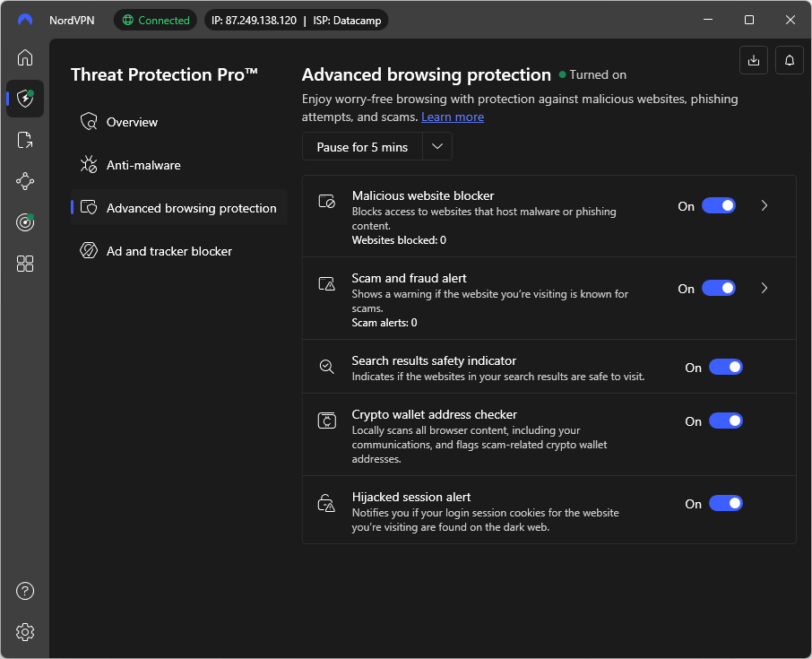Viewport: 812px width, 659px height.
Task: Select the Threat Protection shield sidebar icon
Action: (25, 99)
